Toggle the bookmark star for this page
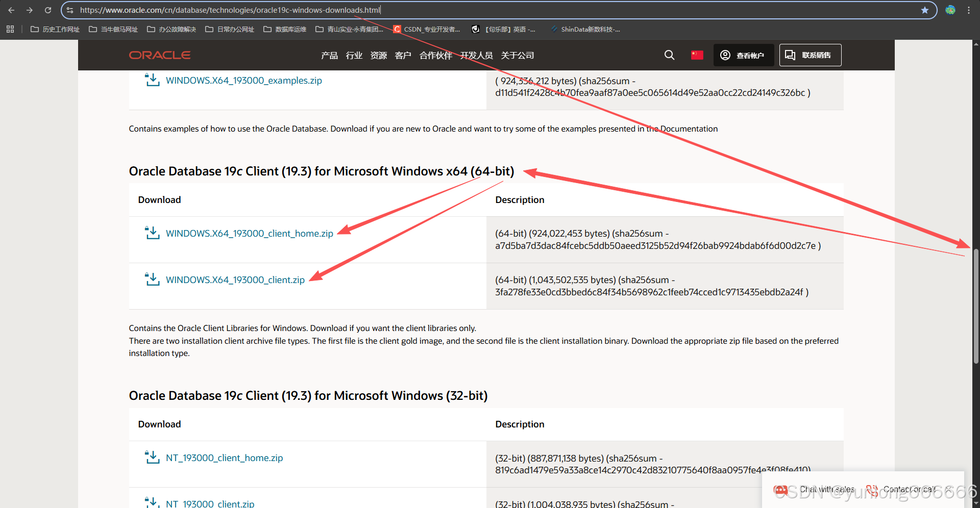 [x=925, y=10]
